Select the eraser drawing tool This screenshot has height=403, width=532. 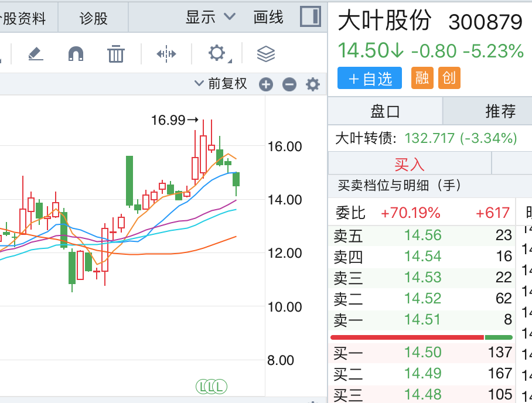(x=36, y=54)
